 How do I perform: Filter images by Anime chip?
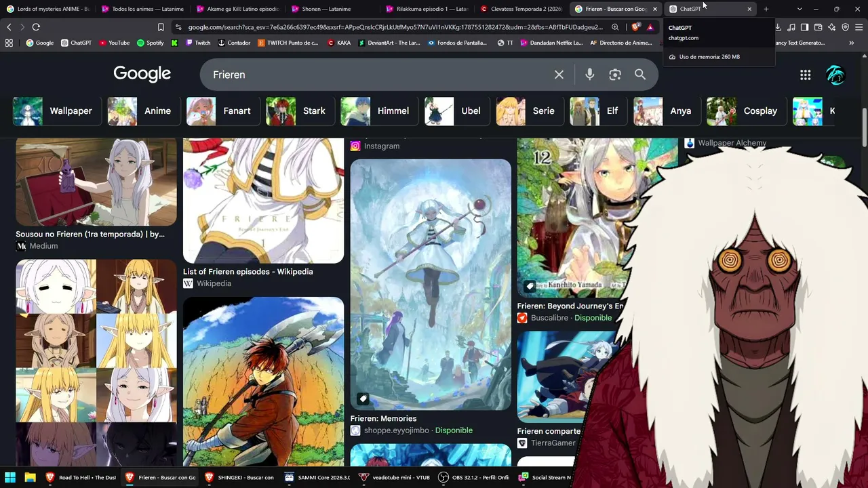pos(142,111)
